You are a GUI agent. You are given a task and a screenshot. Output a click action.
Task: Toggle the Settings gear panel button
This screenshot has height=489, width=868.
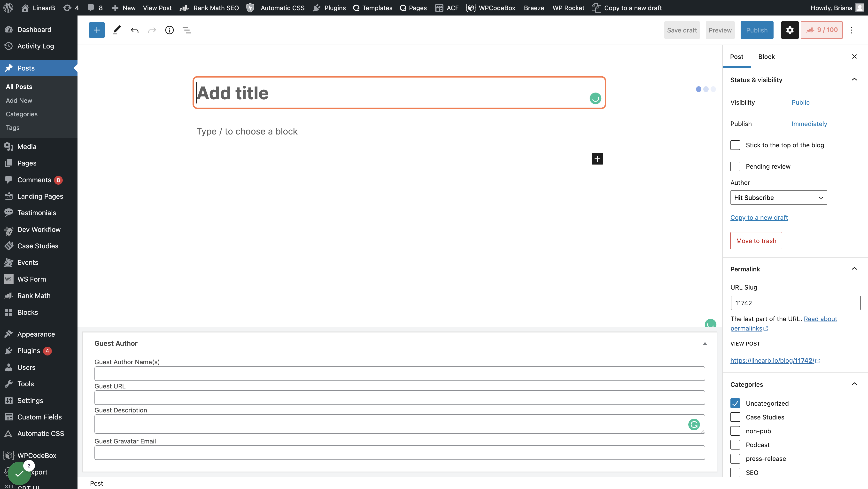tap(790, 30)
